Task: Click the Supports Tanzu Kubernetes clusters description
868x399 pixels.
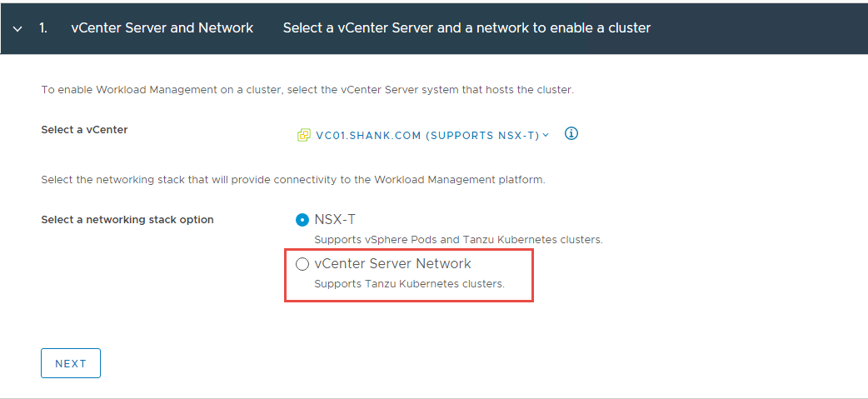Action: click(x=410, y=284)
